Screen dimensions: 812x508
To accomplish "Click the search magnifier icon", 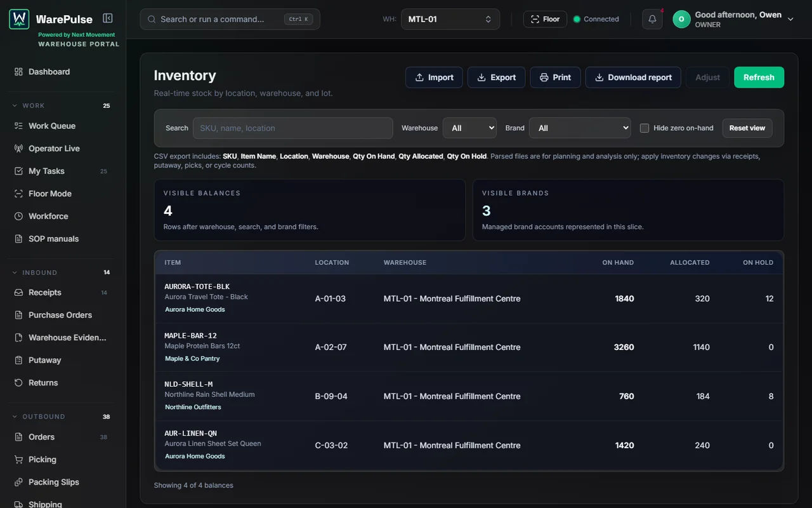I will pyautogui.click(x=152, y=19).
